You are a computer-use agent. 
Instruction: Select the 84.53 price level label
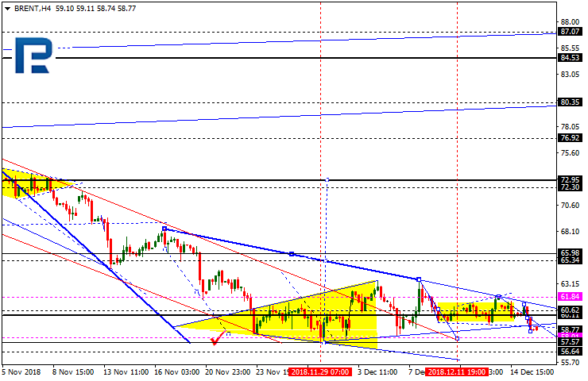tap(570, 58)
